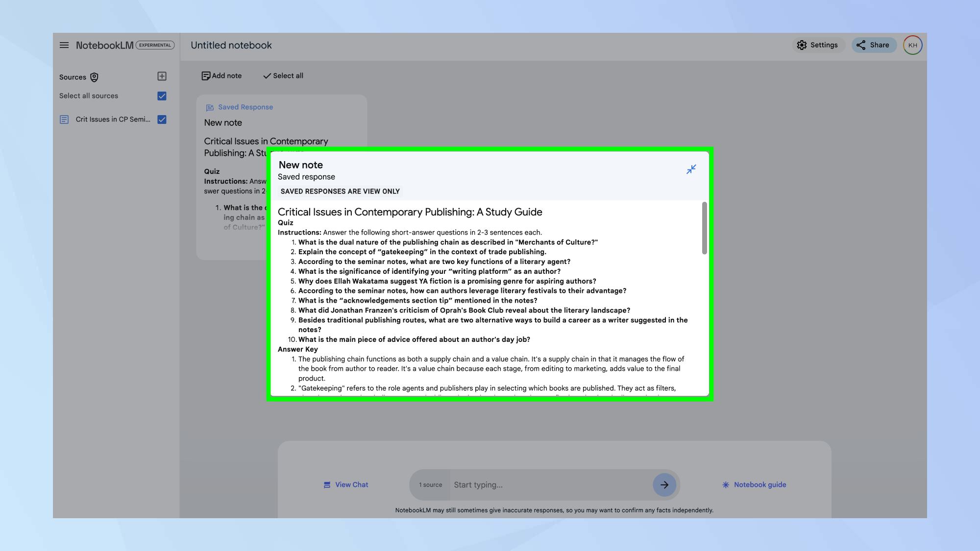Click the Notebook guide button

tap(753, 484)
